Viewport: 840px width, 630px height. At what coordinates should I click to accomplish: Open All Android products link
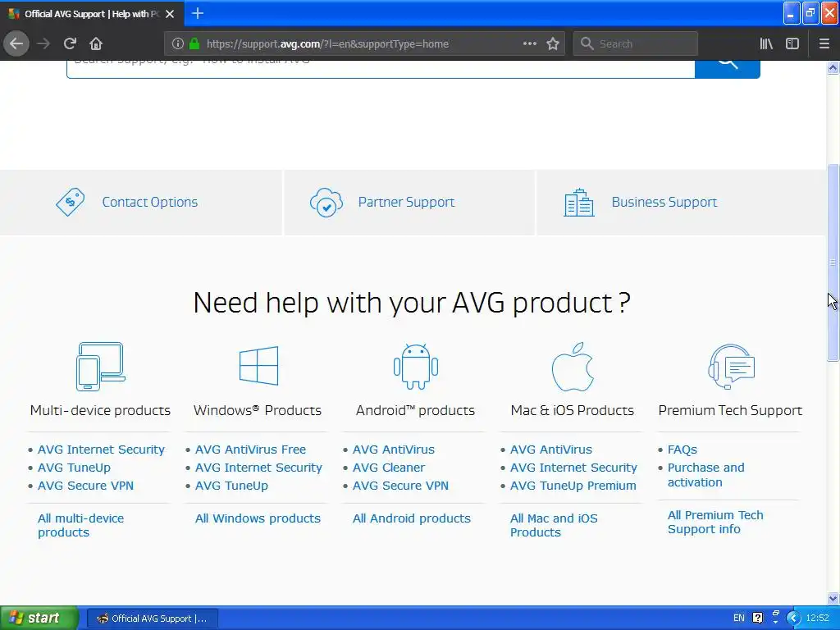tap(412, 518)
